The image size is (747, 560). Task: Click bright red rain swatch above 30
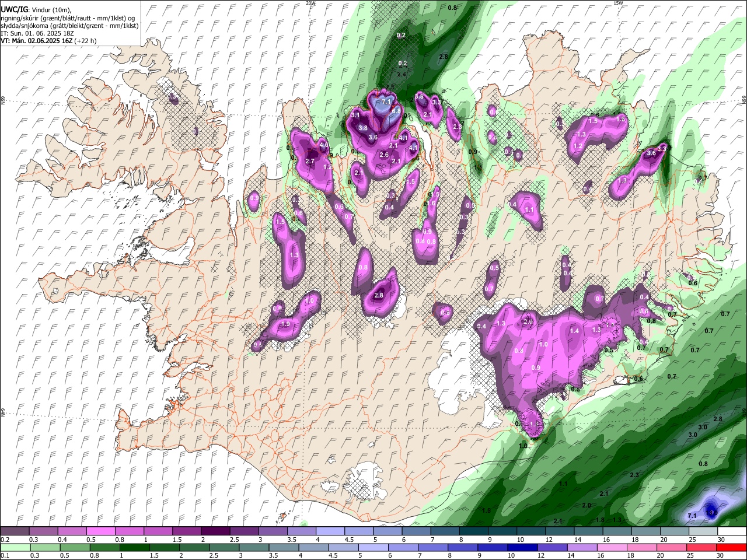click(732, 547)
